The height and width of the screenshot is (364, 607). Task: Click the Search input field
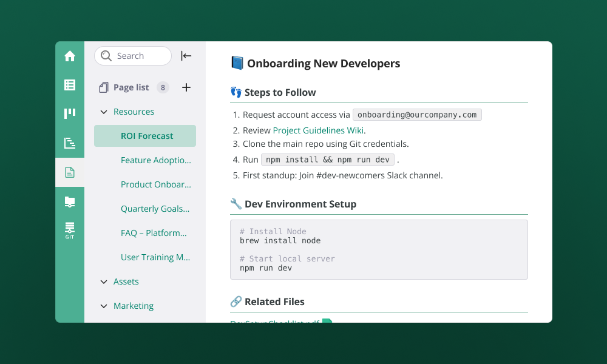click(x=133, y=56)
